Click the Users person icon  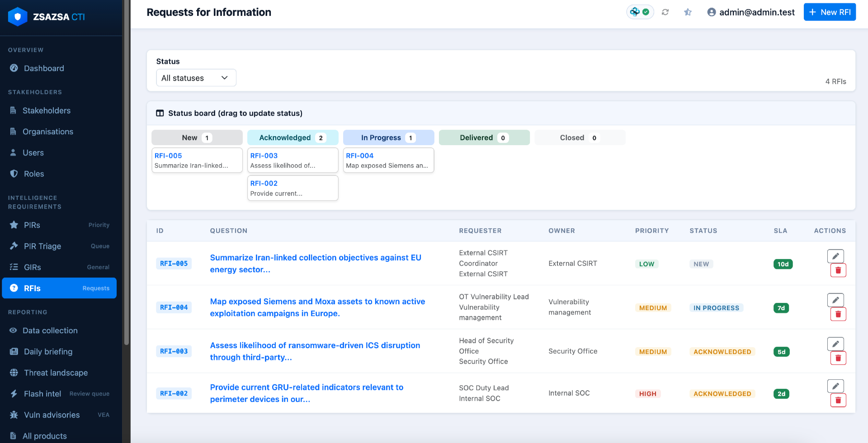pyautogui.click(x=13, y=152)
